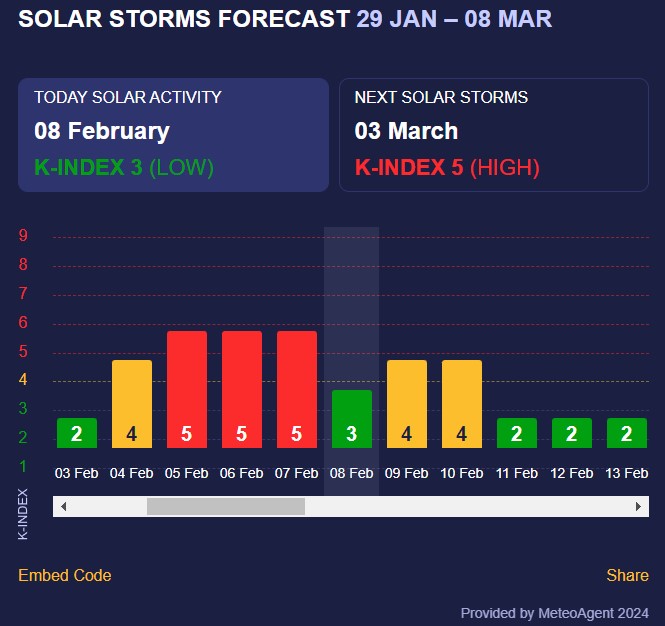
Task: Select the Next Solar Storms card
Action: tap(494, 135)
